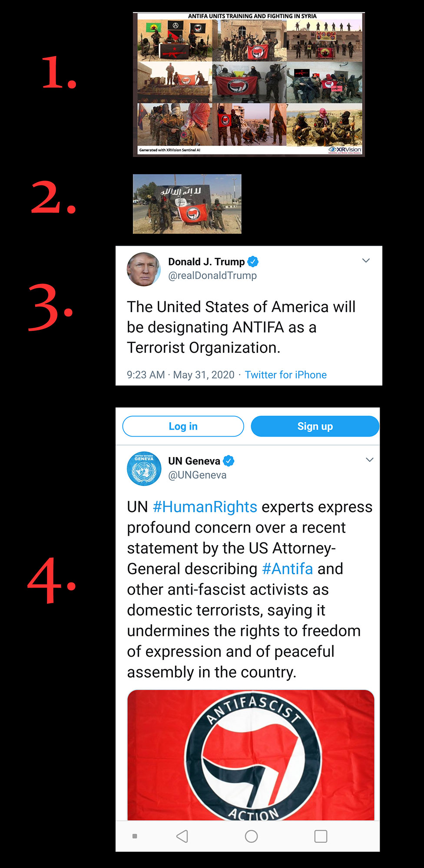
Task: Click Donald J. Trump's profile avatar
Action: (x=143, y=269)
